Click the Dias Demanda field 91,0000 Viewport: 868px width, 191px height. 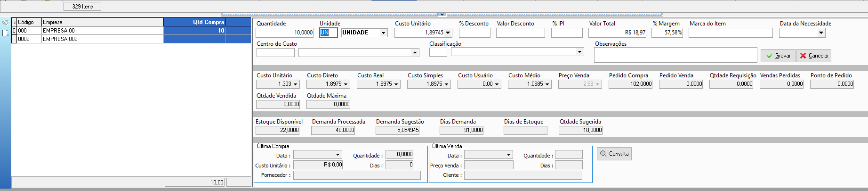tap(461, 130)
